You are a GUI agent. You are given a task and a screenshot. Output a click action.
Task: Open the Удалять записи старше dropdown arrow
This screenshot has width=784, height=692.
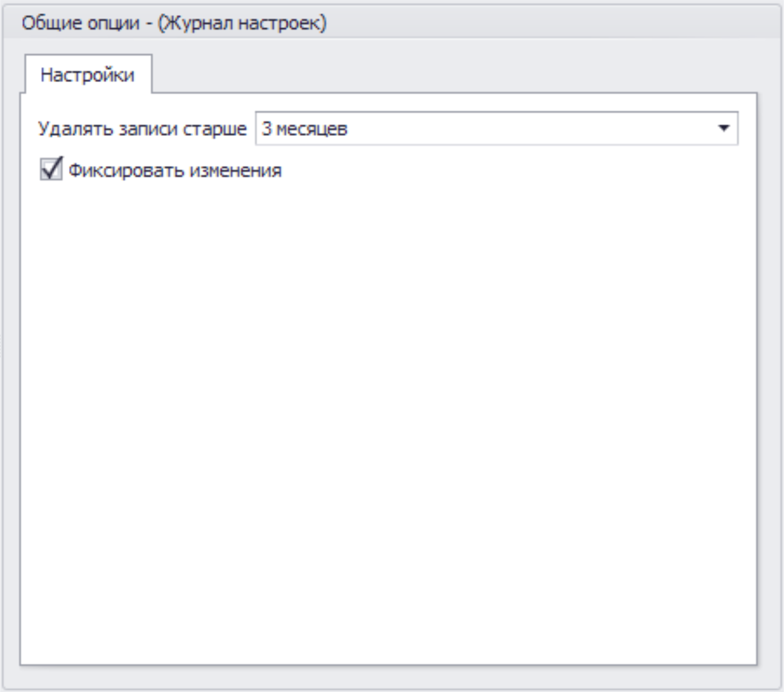(x=723, y=129)
